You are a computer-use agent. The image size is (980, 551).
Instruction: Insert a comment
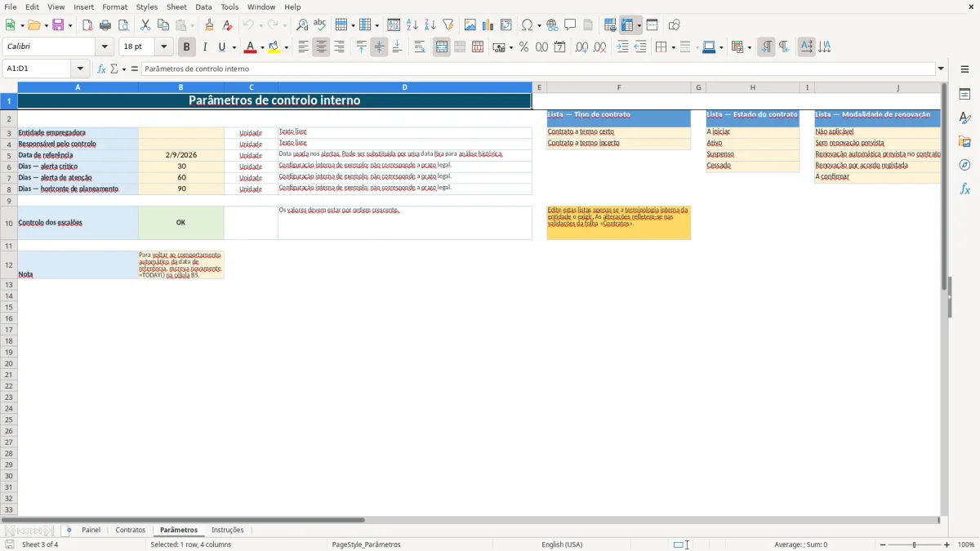(x=571, y=25)
